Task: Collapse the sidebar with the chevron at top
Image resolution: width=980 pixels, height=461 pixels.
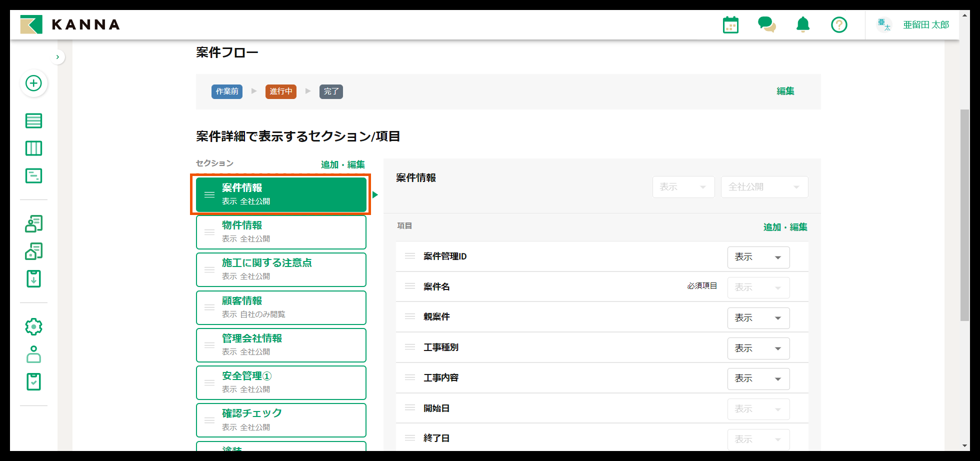Action: (x=57, y=56)
